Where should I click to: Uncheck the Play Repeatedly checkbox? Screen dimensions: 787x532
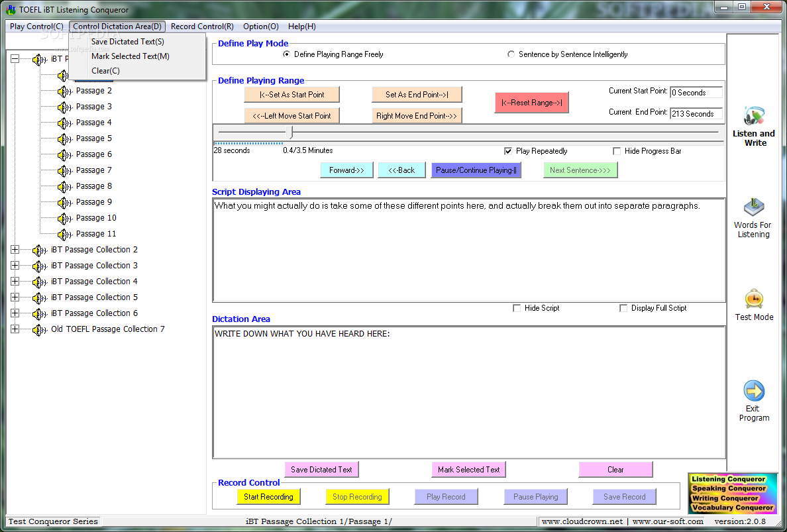pos(508,151)
